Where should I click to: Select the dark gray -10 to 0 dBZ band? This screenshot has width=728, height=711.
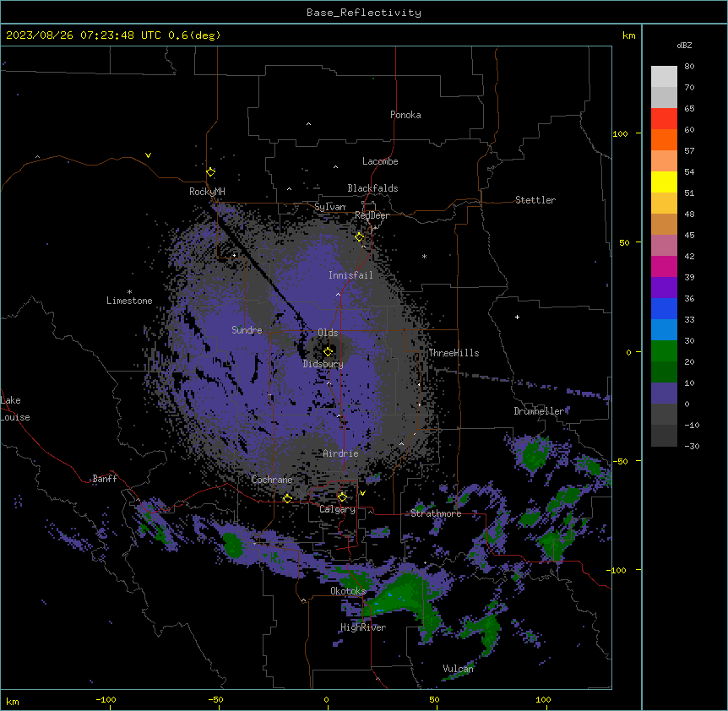click(664, 414)
